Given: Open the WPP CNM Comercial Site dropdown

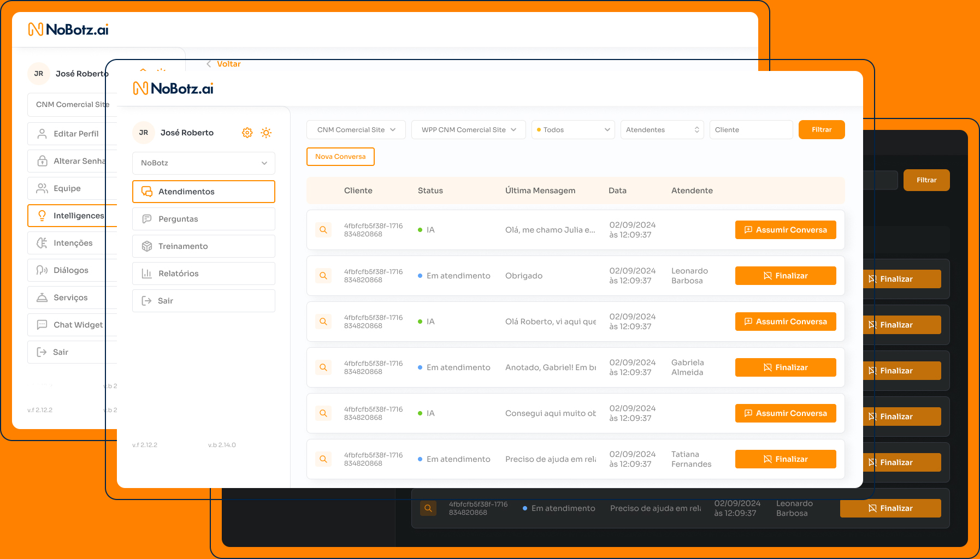Looking at the screenshot, I should (468, 130).
